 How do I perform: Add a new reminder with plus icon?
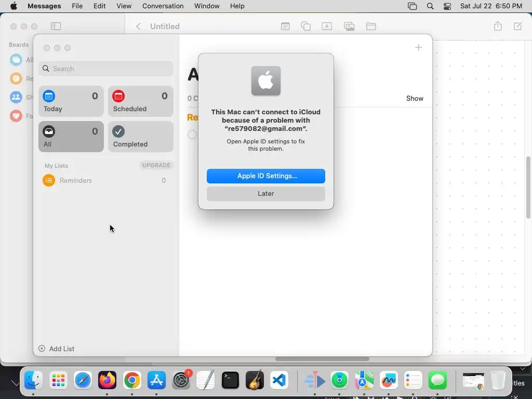click(x=418, y=47)
